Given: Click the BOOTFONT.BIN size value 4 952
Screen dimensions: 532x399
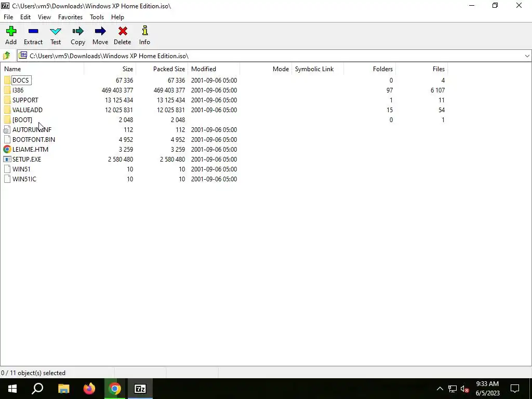Looking at the screenshot, I should click(126, 139).
